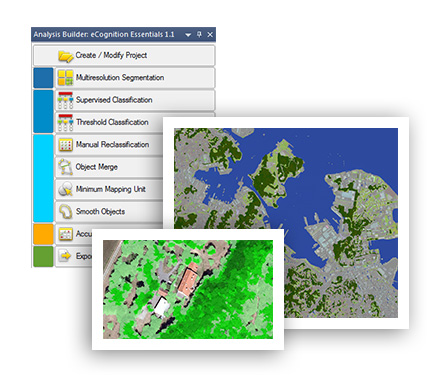The width and height of the screenshot is (439, 377).
Task: Click the dark blue segmentation group swatch
Action: point(43,78)
